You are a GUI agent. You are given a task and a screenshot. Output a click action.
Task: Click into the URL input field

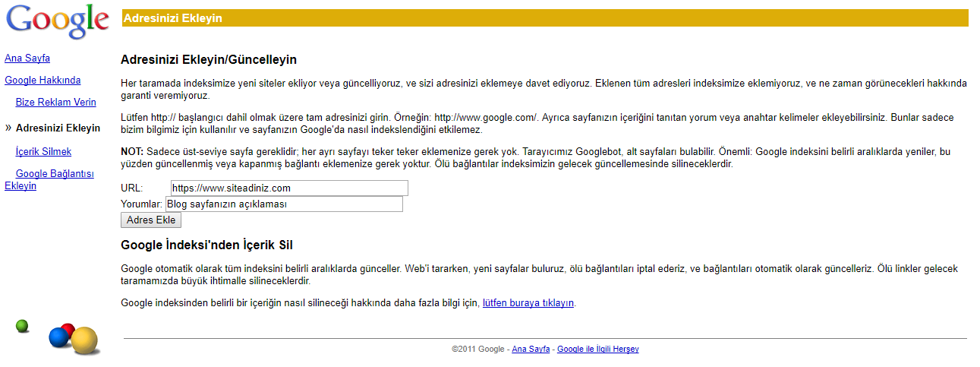point(288,188)
